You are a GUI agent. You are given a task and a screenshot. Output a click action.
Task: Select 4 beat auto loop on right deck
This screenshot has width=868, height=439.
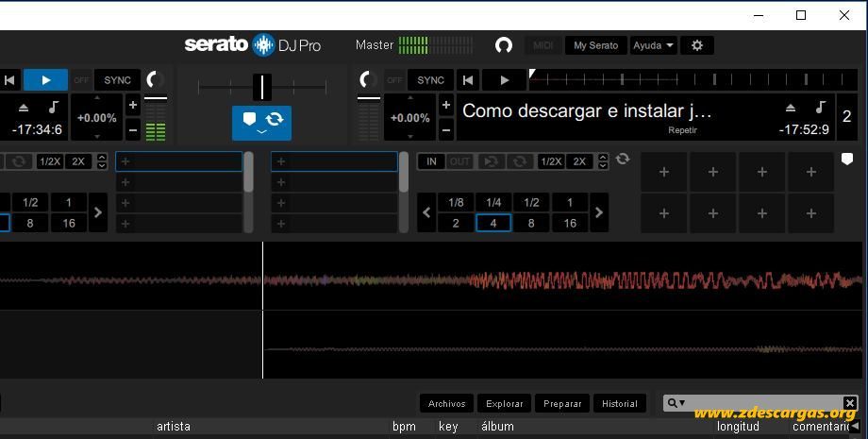(x=493, y=223)
